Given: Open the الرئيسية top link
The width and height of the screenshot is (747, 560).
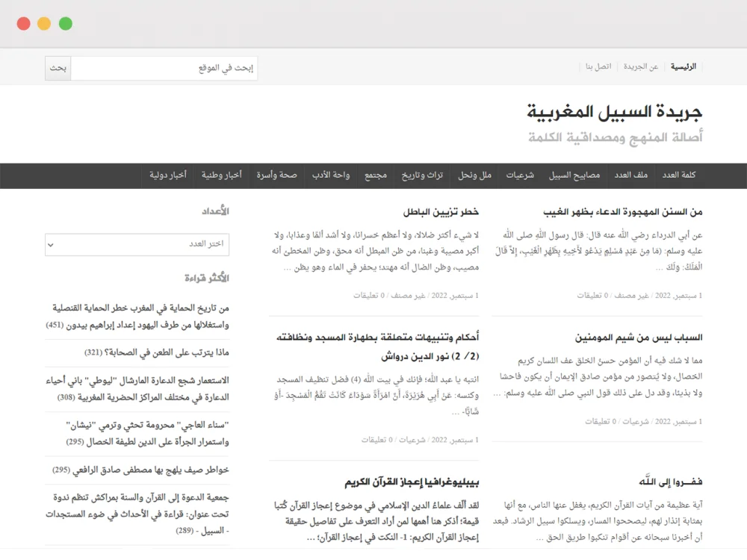Looking at the screenshot, I should pos(684,66).
